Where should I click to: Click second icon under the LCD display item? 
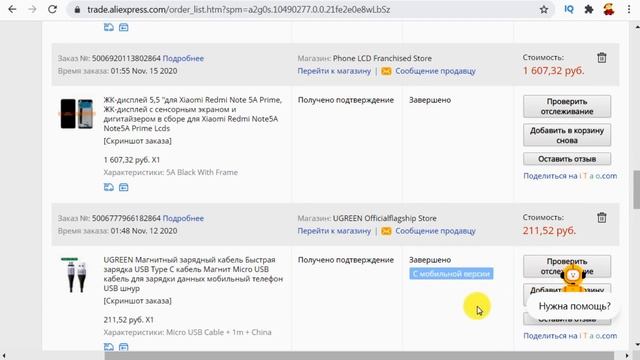tap(123, 187)
